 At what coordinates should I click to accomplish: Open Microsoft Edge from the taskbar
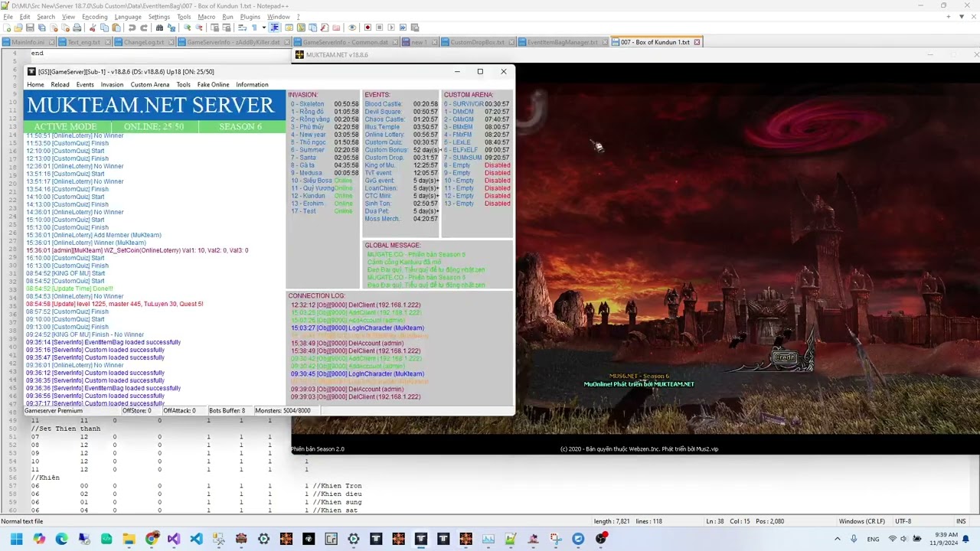point(61,539)
